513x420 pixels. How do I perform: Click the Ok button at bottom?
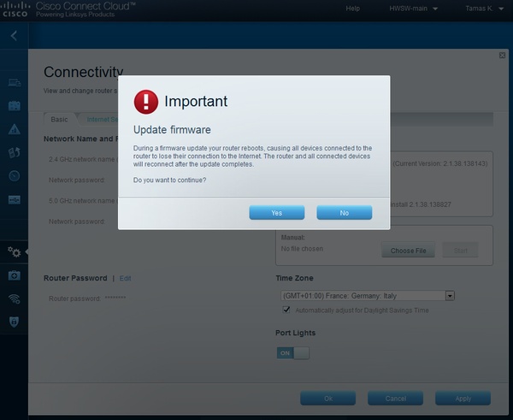coord(327,399)
